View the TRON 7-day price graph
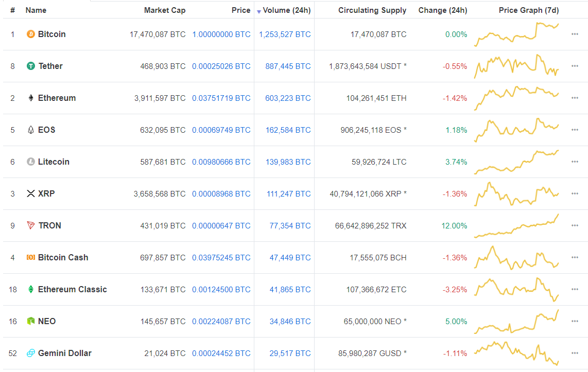Image resolution: width=588 pixels, height=372 pixels. [516, 226]
